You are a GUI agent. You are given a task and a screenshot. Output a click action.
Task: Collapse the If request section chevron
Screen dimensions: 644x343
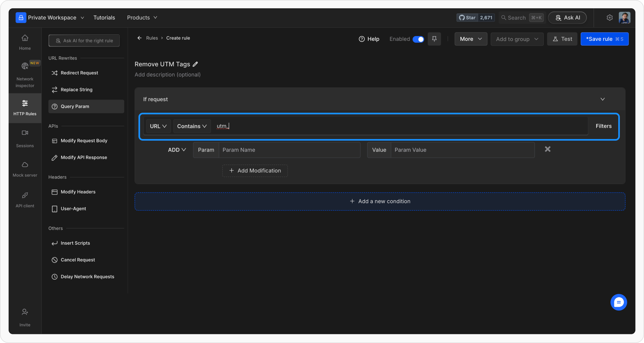point(602,99)
